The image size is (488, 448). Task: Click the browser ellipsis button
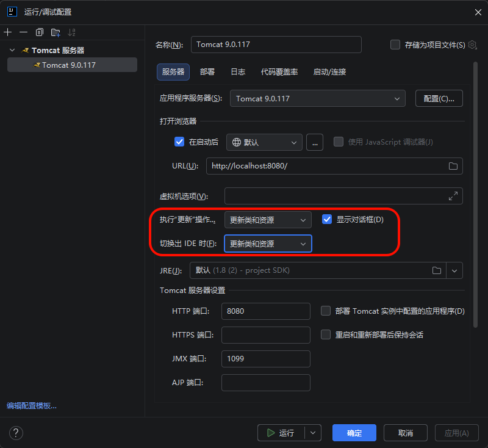315,142
